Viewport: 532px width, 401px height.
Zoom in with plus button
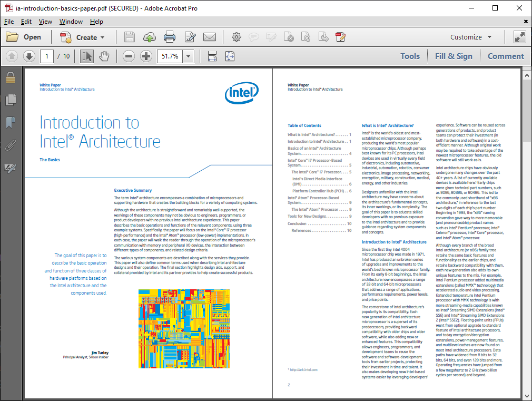tap(146, 56)
